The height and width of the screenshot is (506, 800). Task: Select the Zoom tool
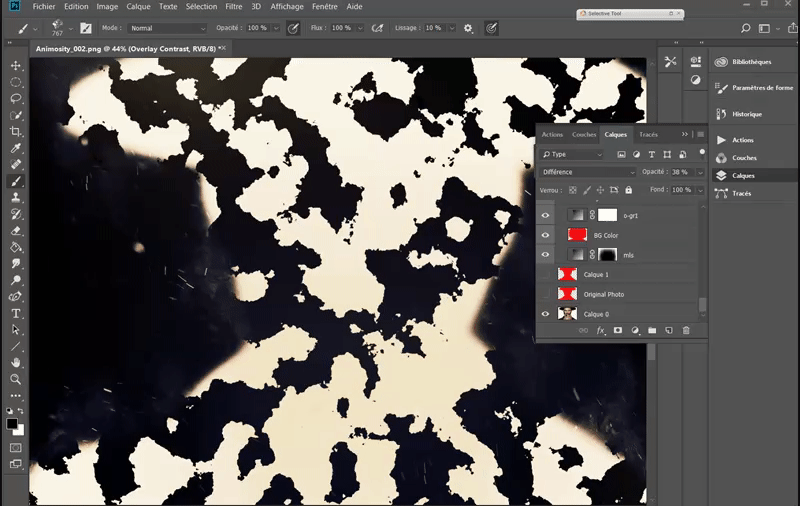16,379
